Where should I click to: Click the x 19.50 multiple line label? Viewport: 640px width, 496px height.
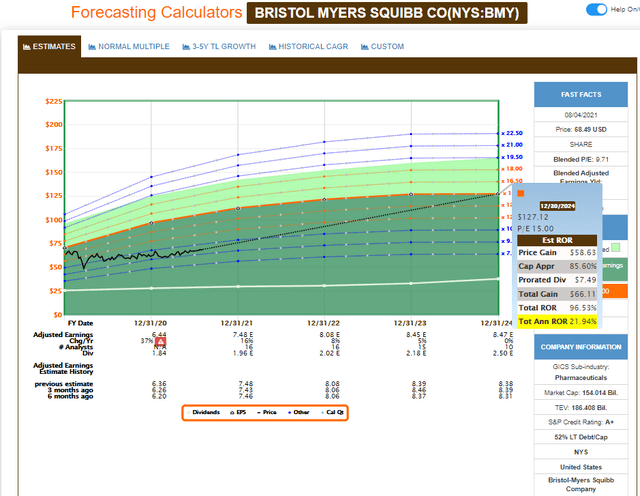512,157
